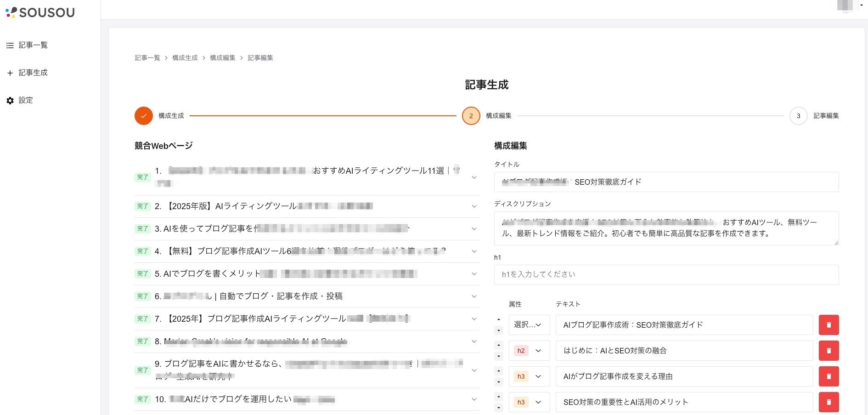Delete the AIブログ記事作成術 row
The image size is (868, 415).
coord(829,325)
